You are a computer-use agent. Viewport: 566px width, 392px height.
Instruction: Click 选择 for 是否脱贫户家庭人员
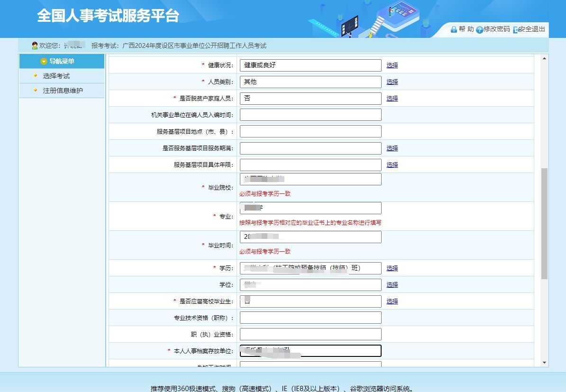tap(392, 99)
